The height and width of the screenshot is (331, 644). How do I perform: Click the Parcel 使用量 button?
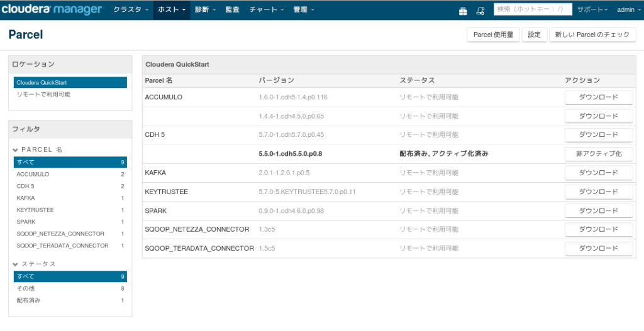click(x=493, y=35)
